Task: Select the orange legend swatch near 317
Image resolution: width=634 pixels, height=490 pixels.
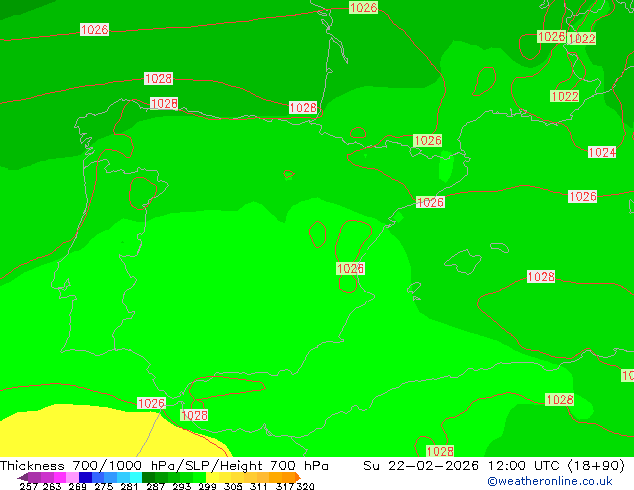Action: 289,477
